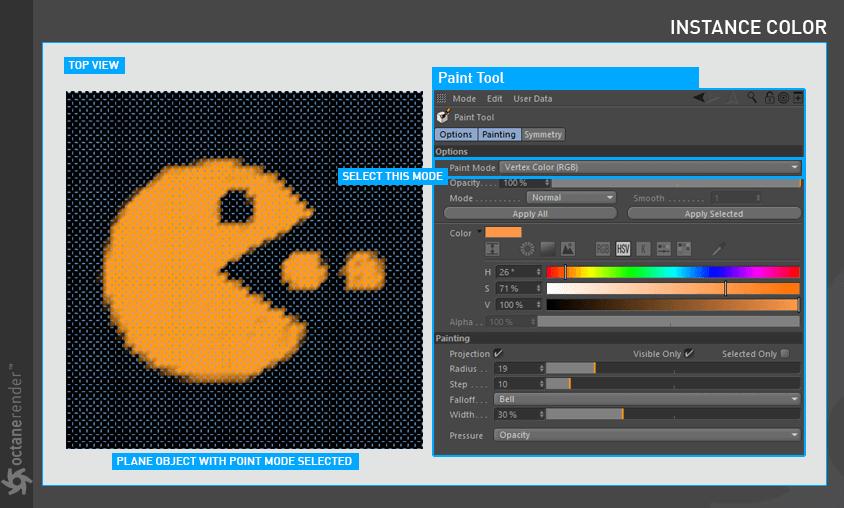Click the Value brightness slider
This screenshot has width=844, height=508.
pos(673,305)
